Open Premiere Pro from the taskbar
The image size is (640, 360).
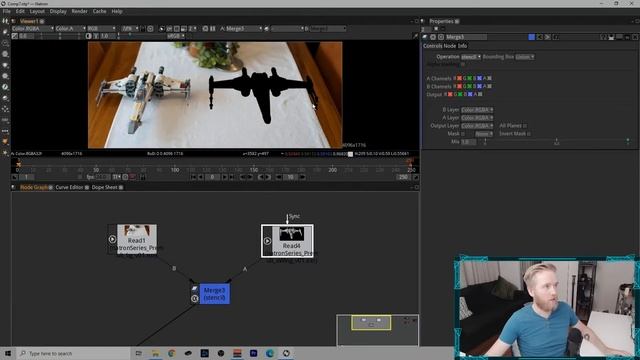click(x=253, y=353)
